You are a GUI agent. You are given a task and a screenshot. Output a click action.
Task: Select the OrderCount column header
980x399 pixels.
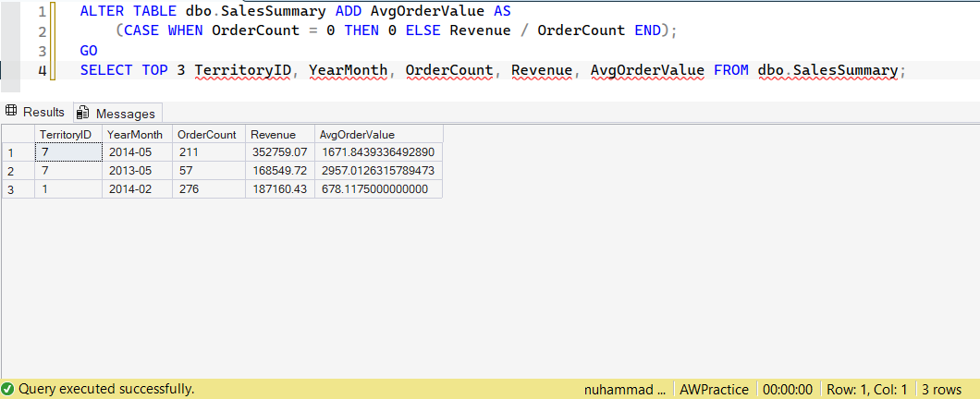point(209,134)
